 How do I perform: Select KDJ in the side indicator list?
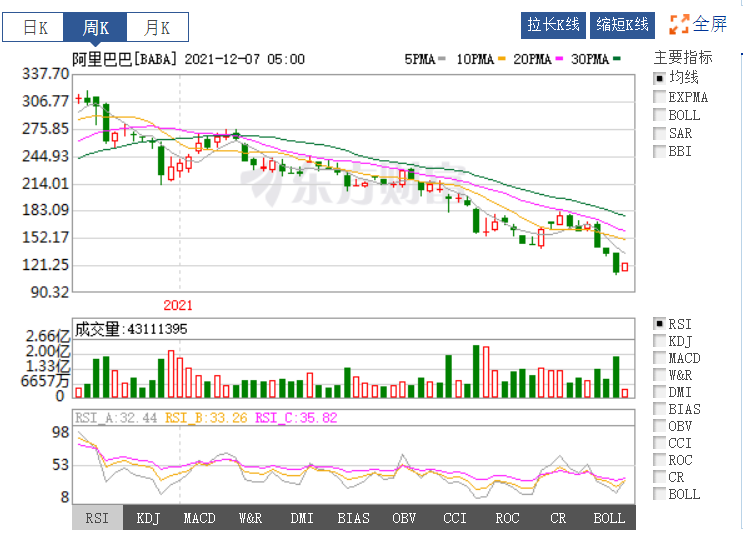tap(659, 341)
